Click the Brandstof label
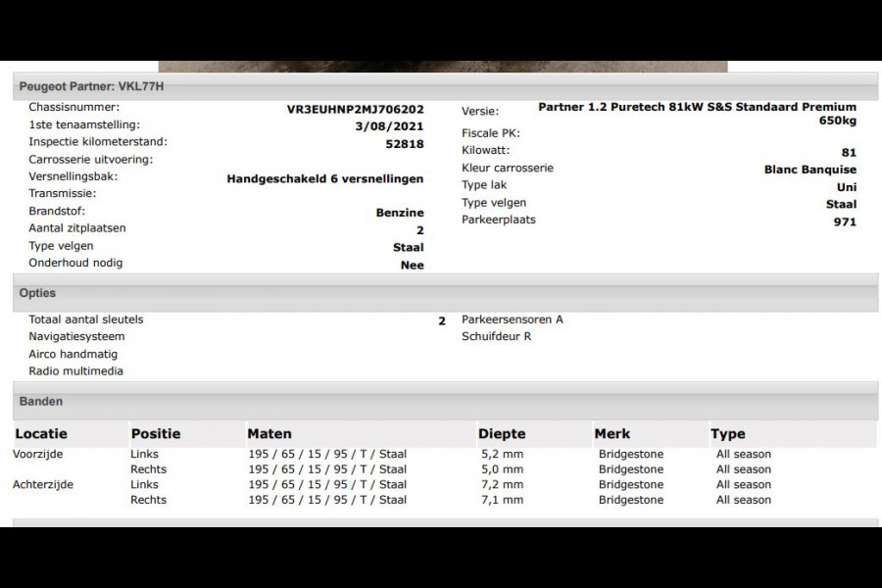This screenshot has height=588, width=882. click(x=57, y=211)
